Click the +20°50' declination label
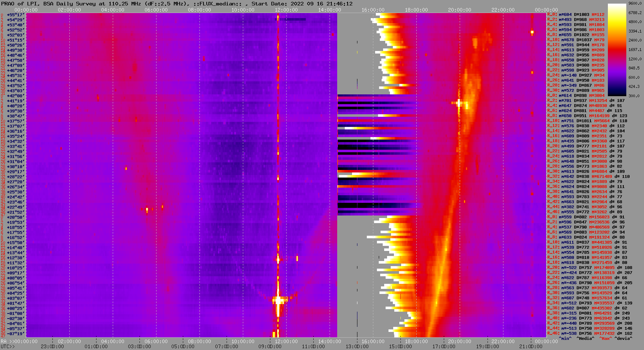644x350 pixels. tap(16, 217)
